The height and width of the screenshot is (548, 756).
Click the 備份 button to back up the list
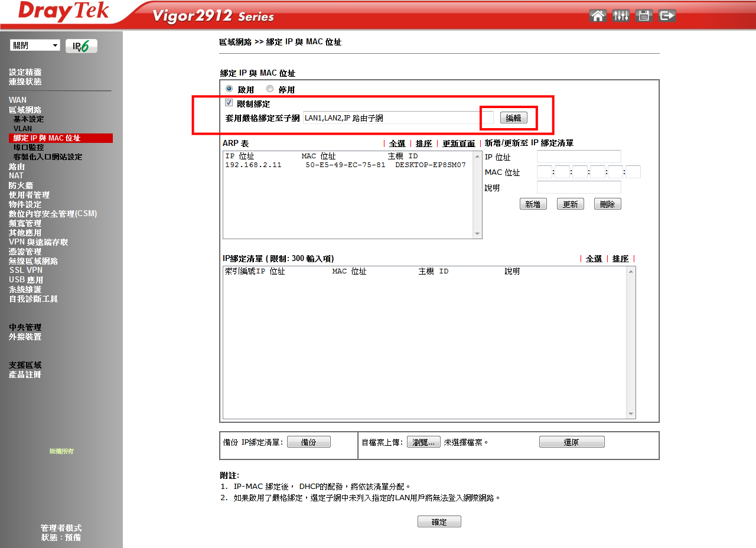click(309, 441)
